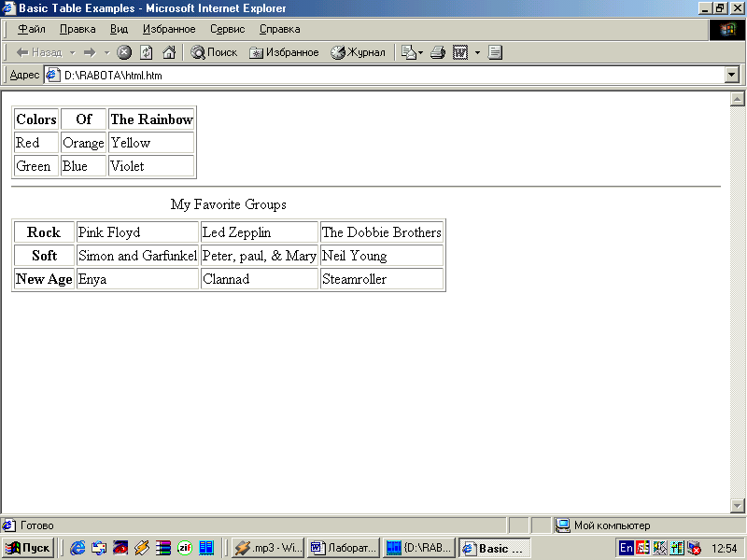
Task: Launch Internet Explorer from quick launch
Action: [x=78, y=548]
